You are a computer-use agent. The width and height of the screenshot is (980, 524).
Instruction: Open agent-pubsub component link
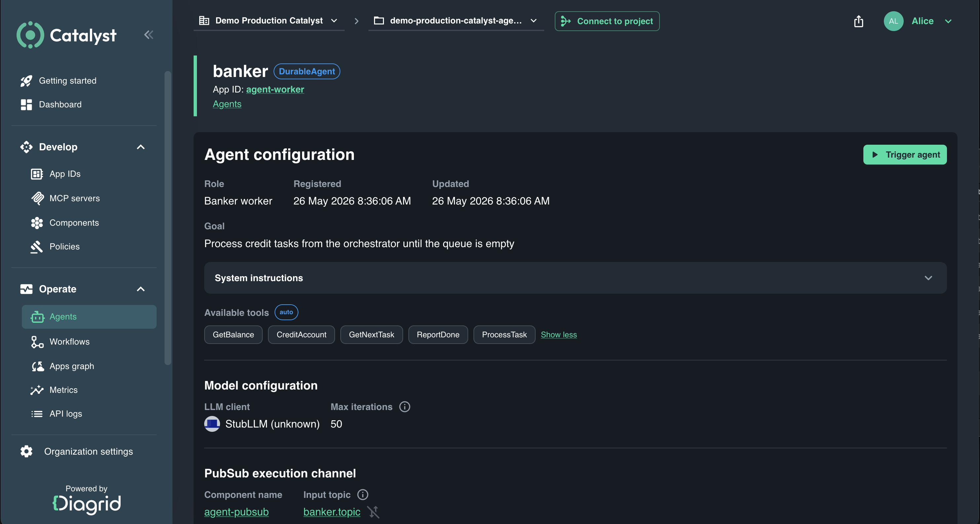pyautogui.click(x=236, y=512)
